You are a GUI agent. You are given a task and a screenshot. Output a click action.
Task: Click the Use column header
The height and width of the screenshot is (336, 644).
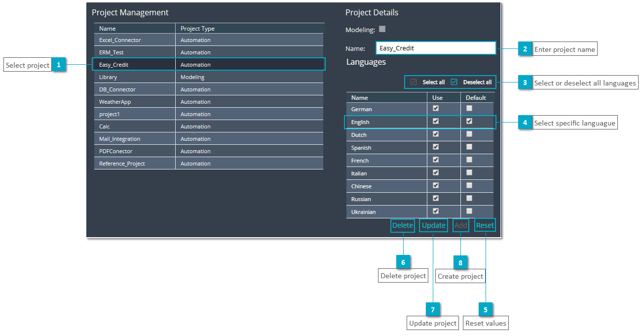[444, 97]
